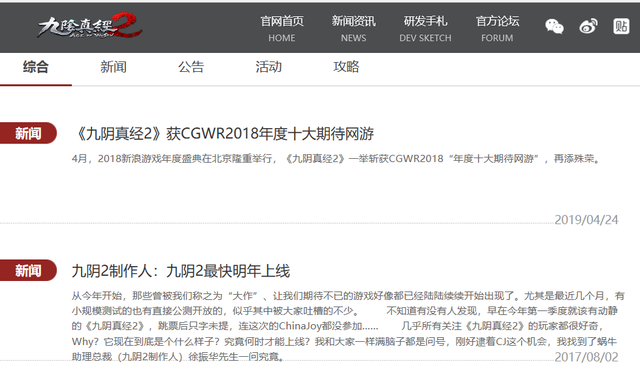Switch to the 活动 tab
Viewport: 640px width, 381px height.
click(x=269, y=67)
